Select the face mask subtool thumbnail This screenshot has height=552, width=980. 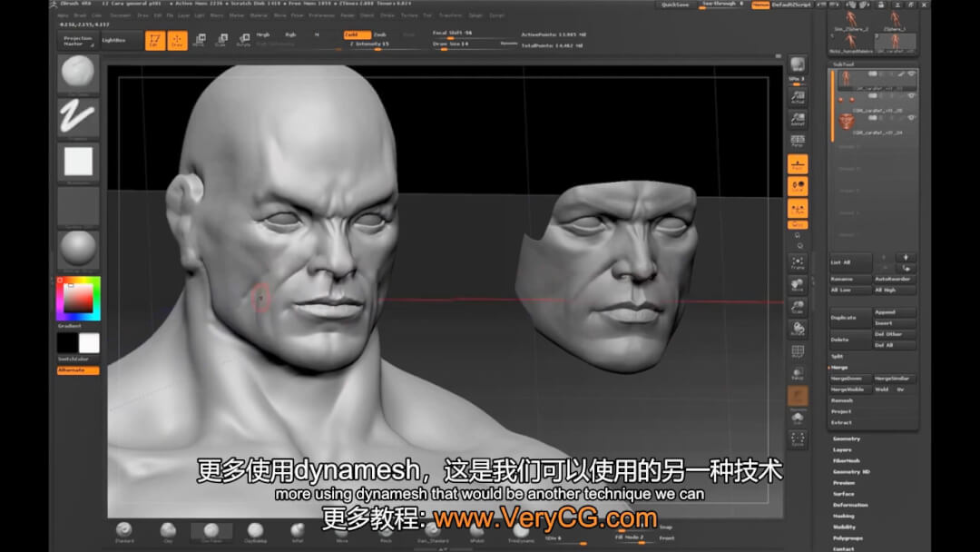click(847, 122)
